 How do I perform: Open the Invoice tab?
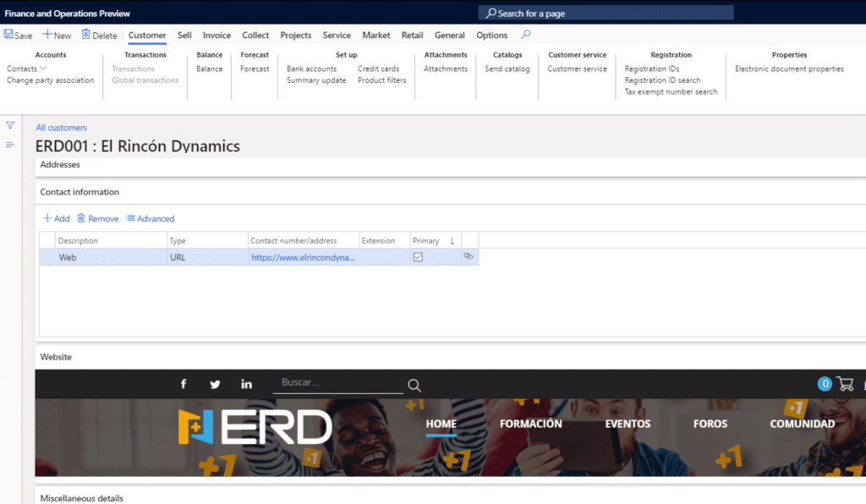[216, 35]
